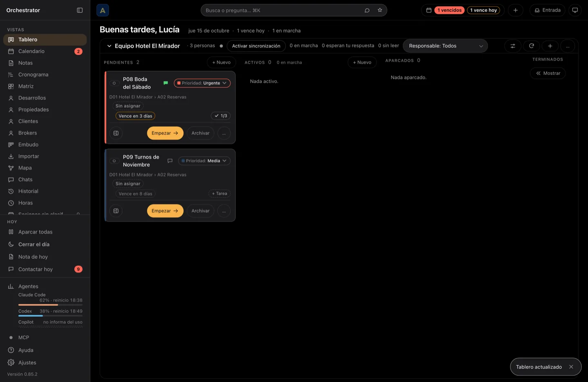Click Cerrar el día in sidebar

(x=45, y=244)
